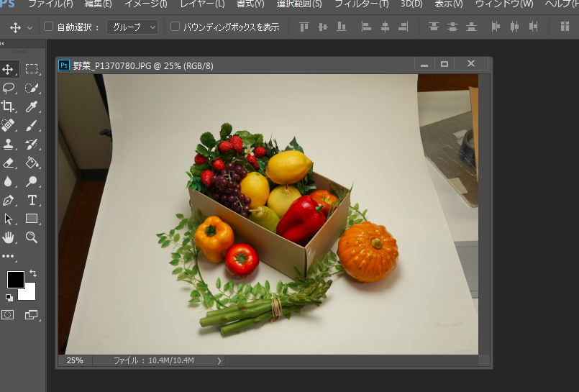Screen dimensions: 579x392
Task: Align horizontal centers in options bar
Action: click(385, 27)
